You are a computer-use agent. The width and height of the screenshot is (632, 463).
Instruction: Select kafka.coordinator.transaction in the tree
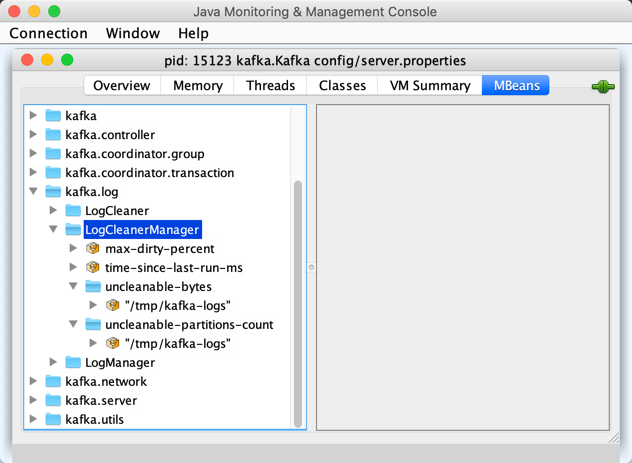point(149,173)
